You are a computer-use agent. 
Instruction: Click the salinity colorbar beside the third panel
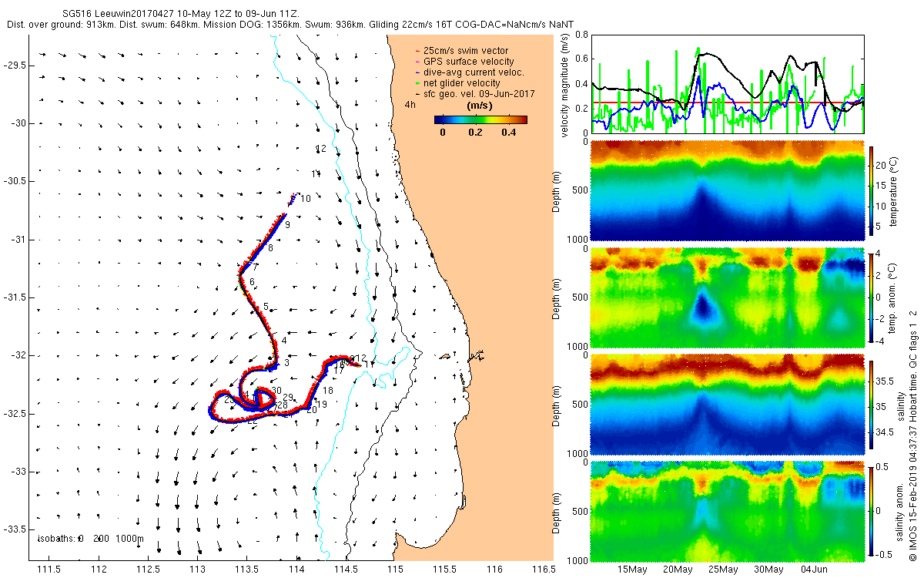871,403
